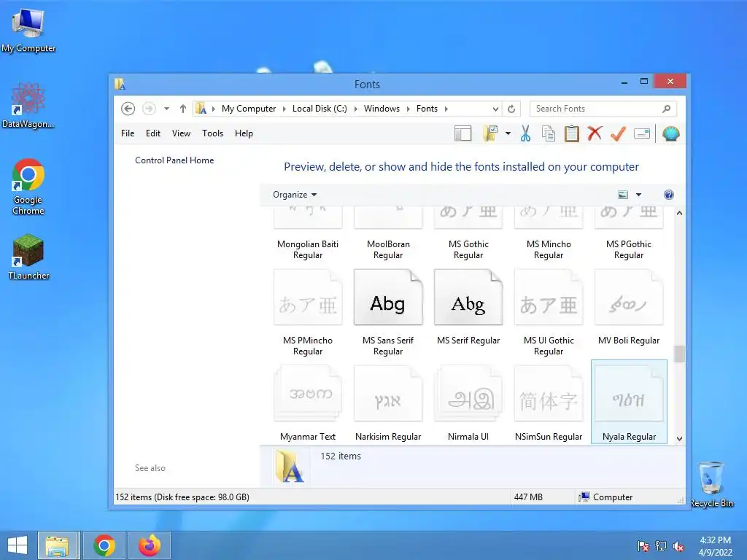Expand the folder options dropdown arrow
The width and height of the screenshot is (747, 560).
click(508, 134)
